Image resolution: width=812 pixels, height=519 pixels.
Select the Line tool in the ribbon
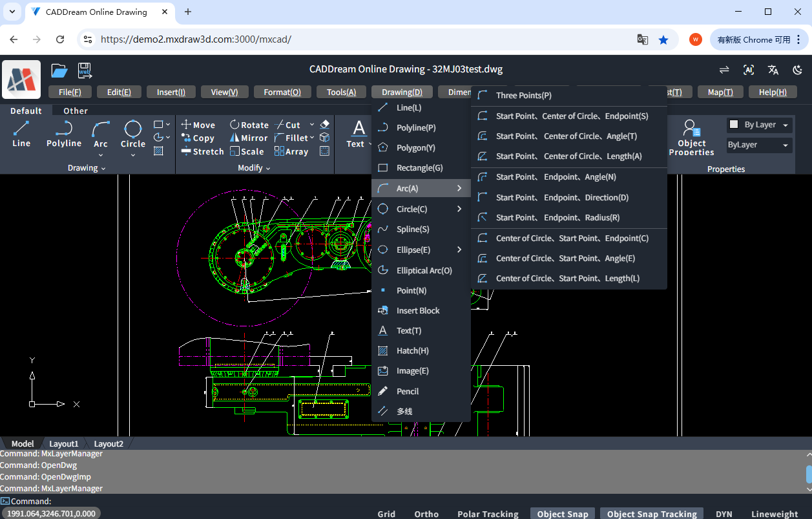tap(21, 134)
